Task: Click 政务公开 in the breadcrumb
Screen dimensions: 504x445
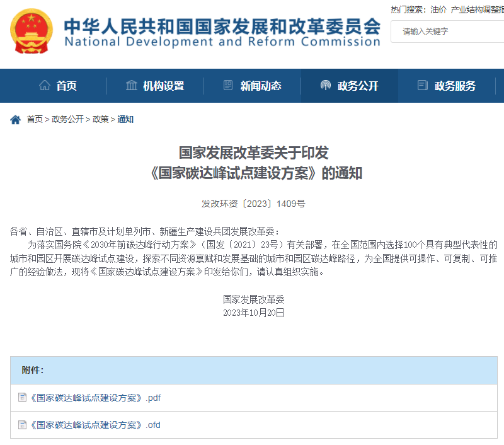Action: tap(67, 120)
